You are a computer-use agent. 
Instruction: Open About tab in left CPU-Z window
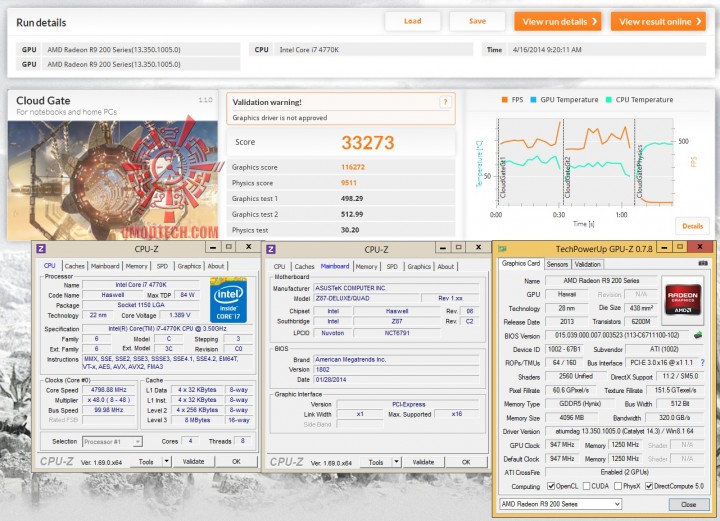(215, 266)
